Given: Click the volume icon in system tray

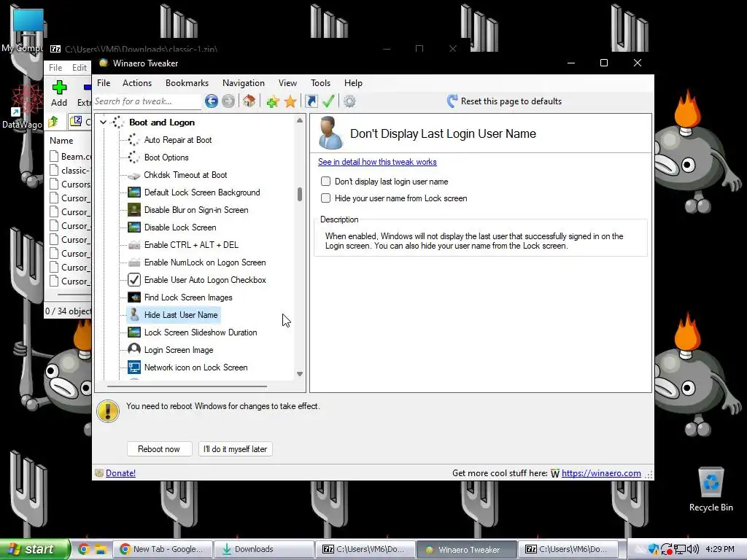Looking at the screenshot, I should (693, 549).
